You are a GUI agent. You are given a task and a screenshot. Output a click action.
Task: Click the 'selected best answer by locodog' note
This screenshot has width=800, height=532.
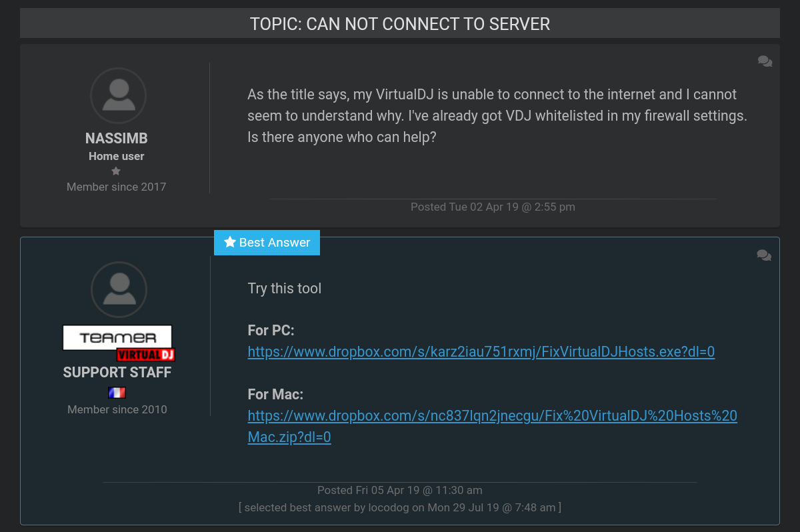[400, 507]
